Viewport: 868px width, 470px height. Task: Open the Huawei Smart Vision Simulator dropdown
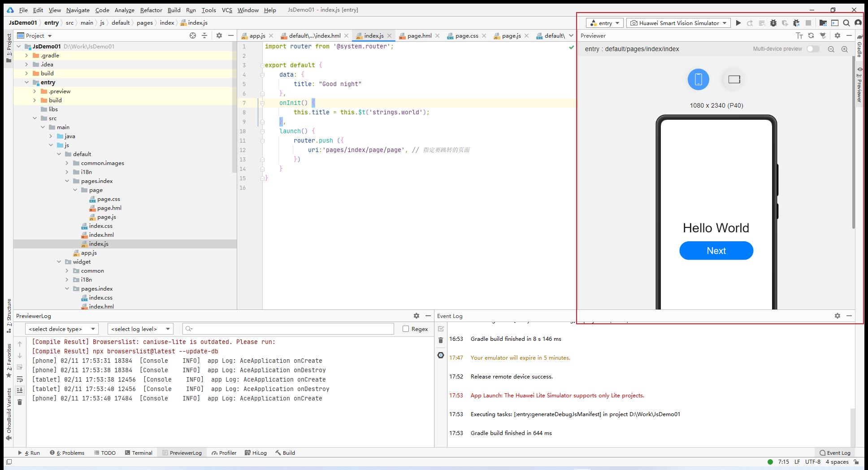click(x=679, y=23)
